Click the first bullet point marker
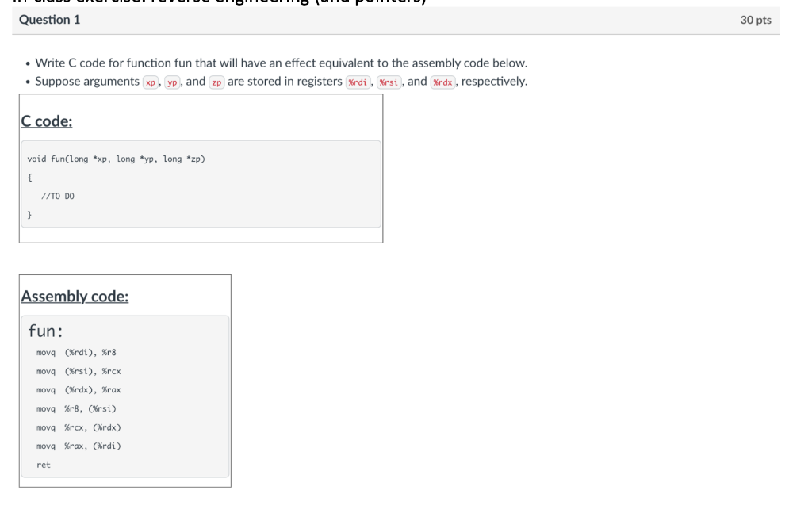 click(x=26, y=63)
